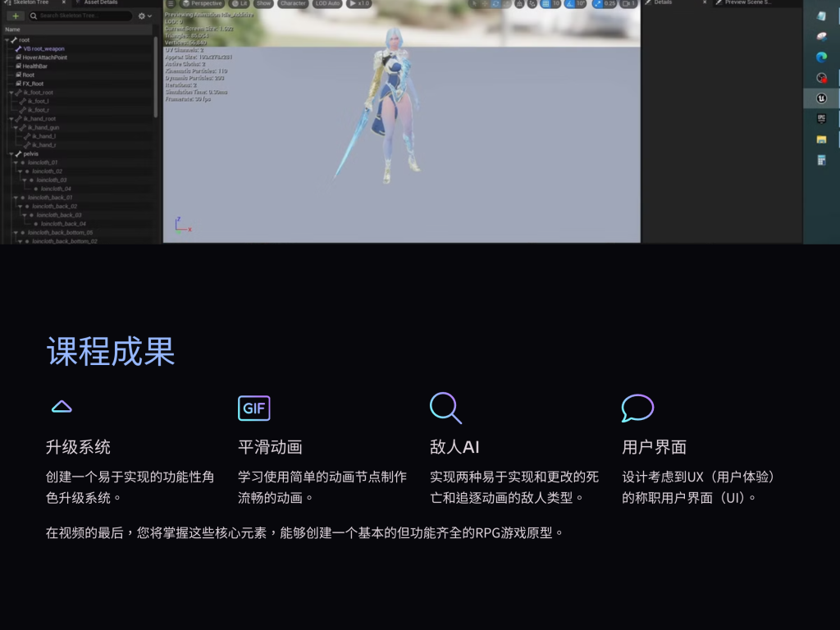Collapse the ik_foot_root node
Viewport: 840px width, 630px height.
[11, 93]
